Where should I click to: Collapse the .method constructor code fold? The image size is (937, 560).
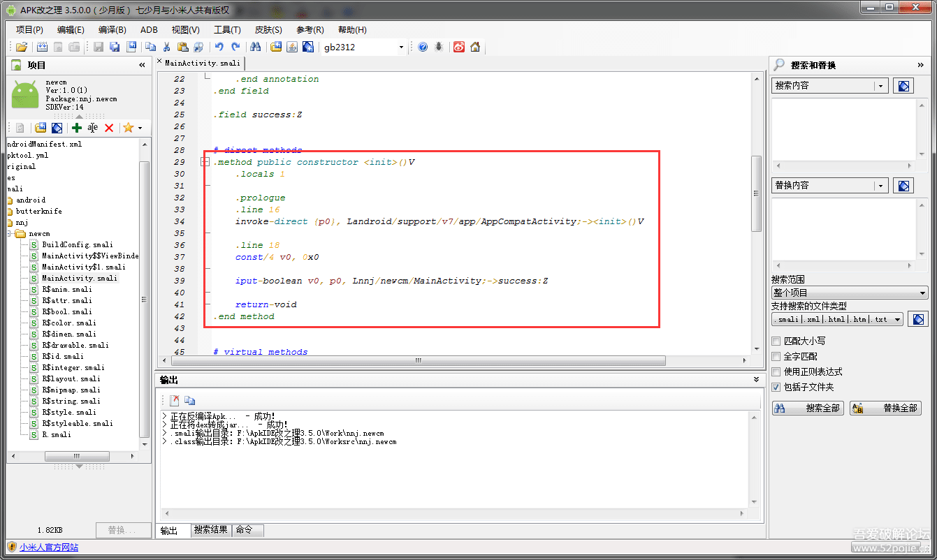205,162
